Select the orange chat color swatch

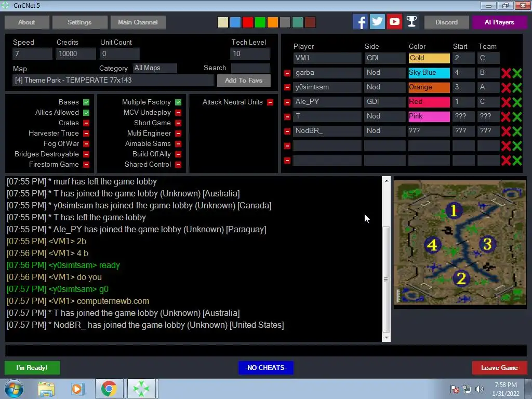click(273, 22)
